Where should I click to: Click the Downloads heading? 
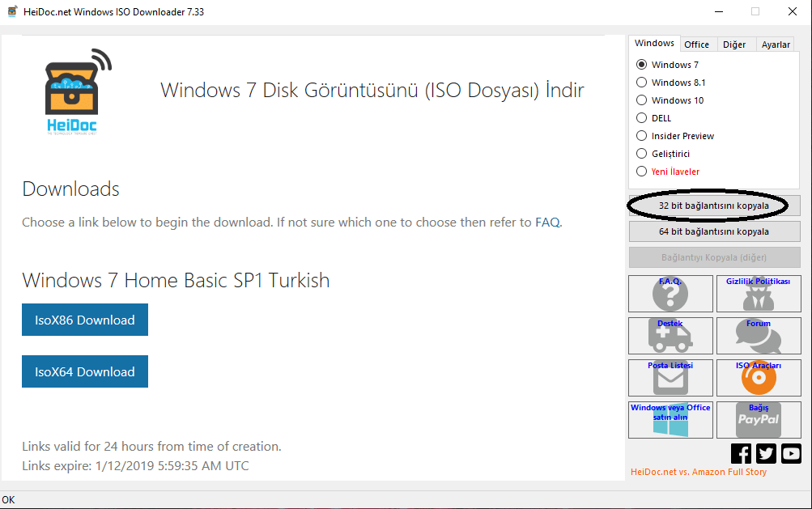tap(71, 189)
